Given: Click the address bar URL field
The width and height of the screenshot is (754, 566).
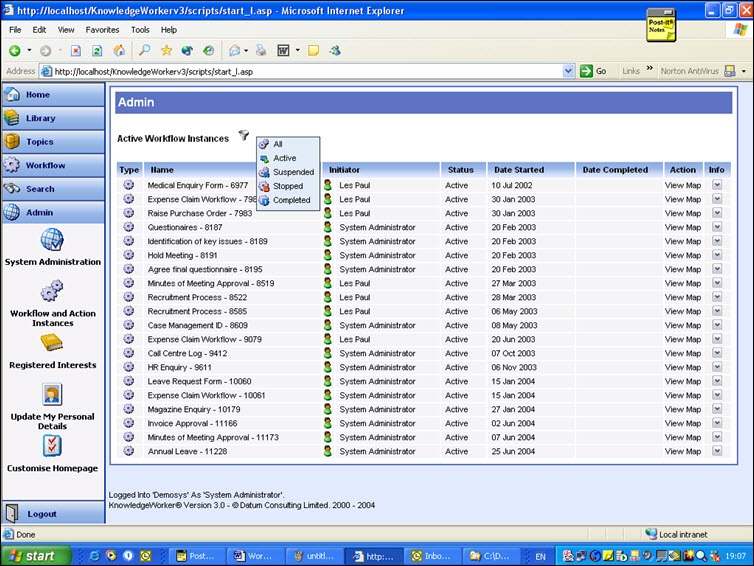Looking at the screenshot, I should [x=301, y=71].
